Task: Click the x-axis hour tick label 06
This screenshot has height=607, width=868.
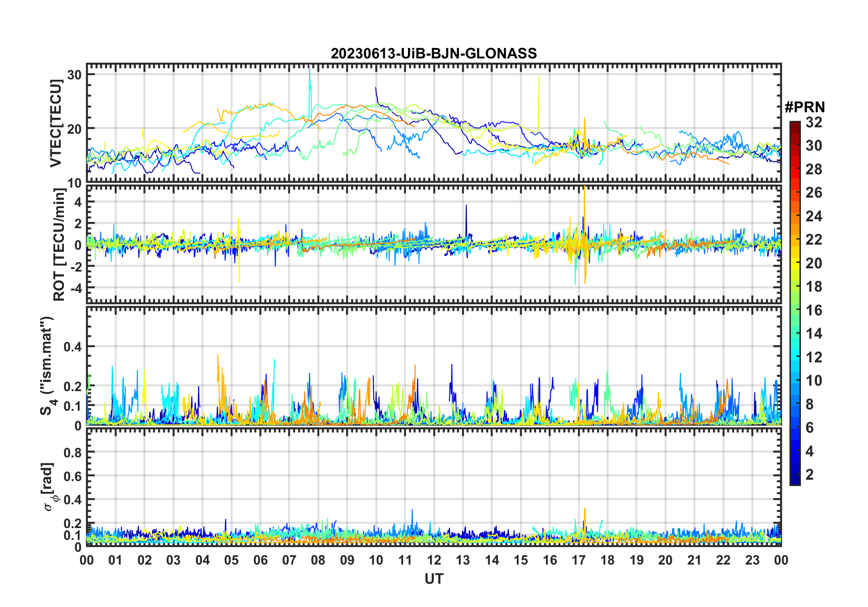Action: coord(260,560)
